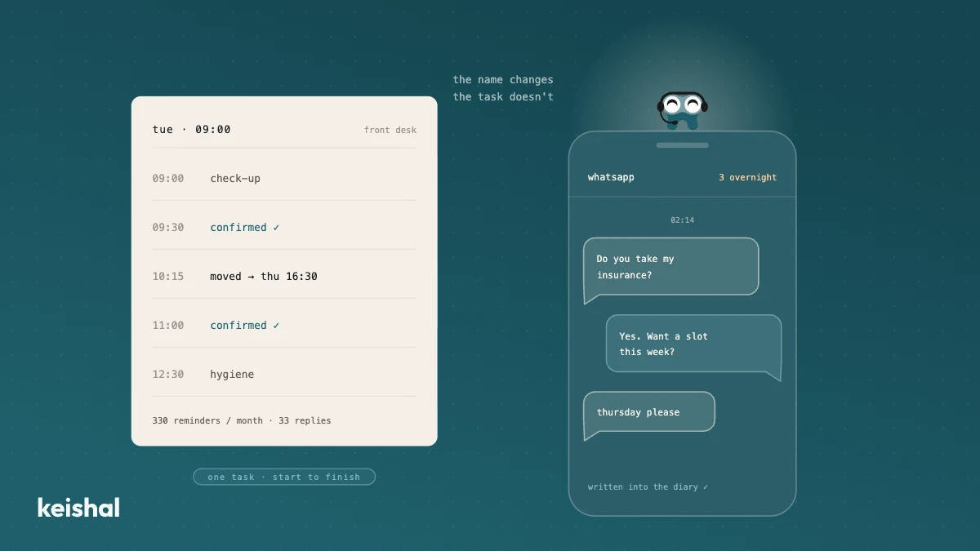
Task: Click the "written into the diary ✓" status
Action: (x=648, y=487)
